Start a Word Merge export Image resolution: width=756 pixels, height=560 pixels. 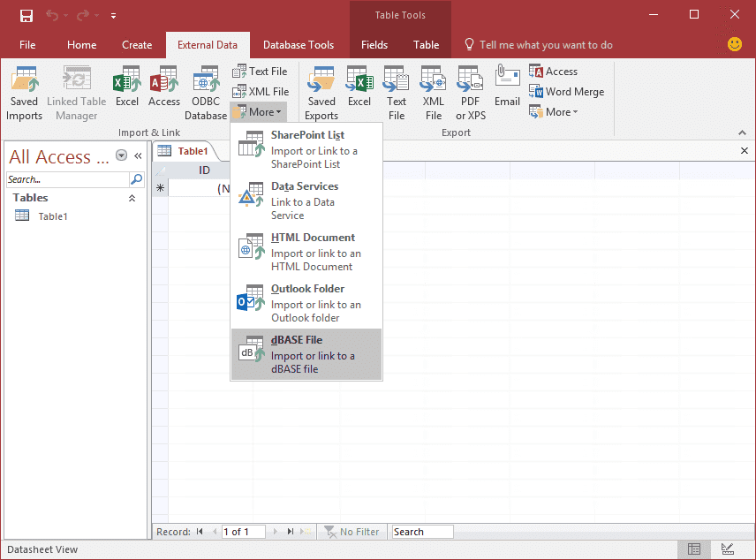pyautogui.click(x=566, y=91)
